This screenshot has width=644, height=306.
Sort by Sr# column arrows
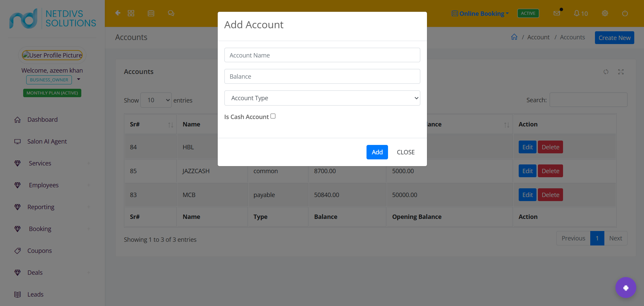[x=171, y=125]
